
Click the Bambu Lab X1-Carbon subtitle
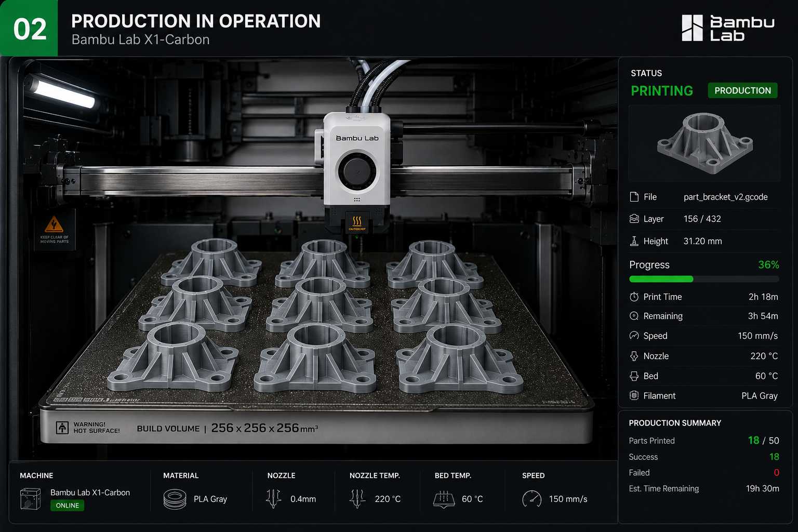(141, 39)
